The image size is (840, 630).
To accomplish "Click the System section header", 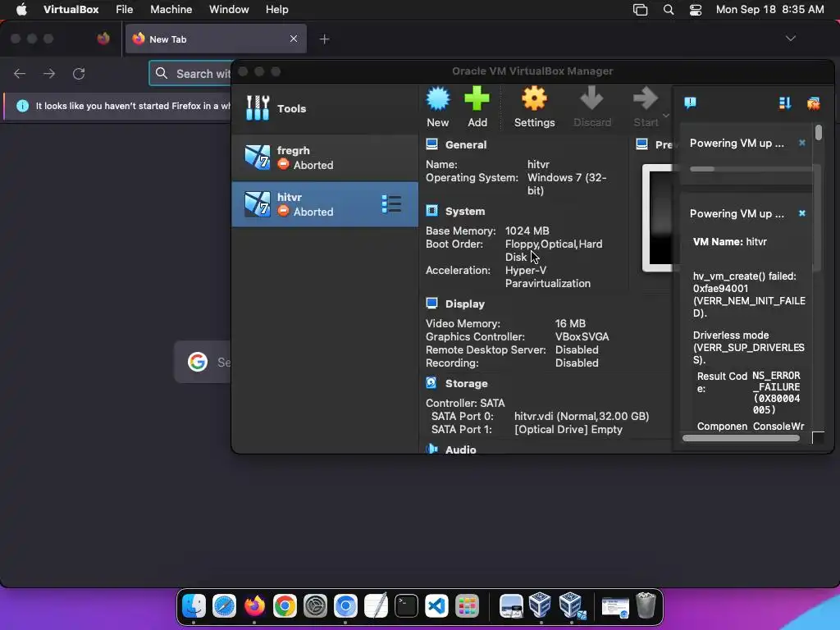I will tap(465, 211).
